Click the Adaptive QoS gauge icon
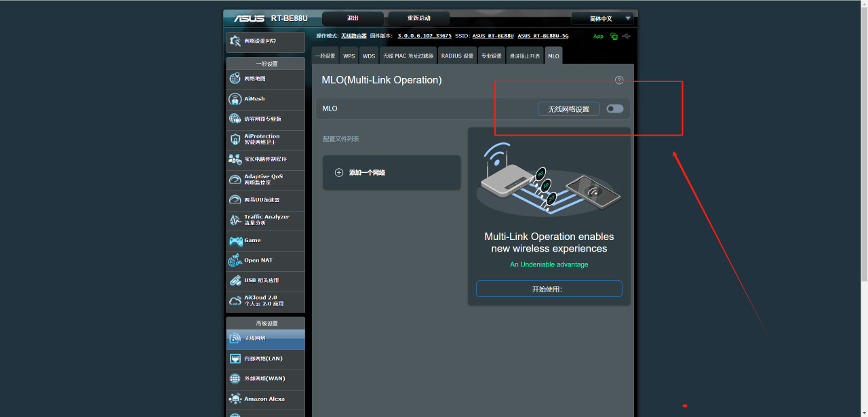Viewport: 868px width, 417px height. [x=235, y=180]
